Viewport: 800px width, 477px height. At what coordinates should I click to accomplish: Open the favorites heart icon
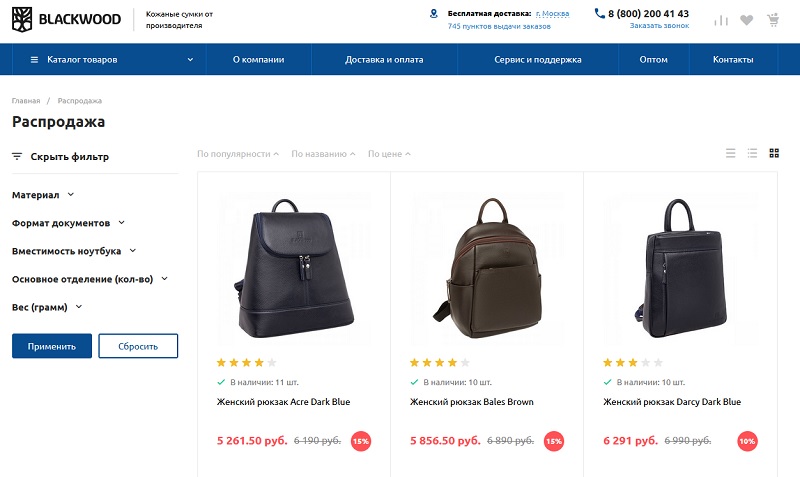[x=747, y=20]
